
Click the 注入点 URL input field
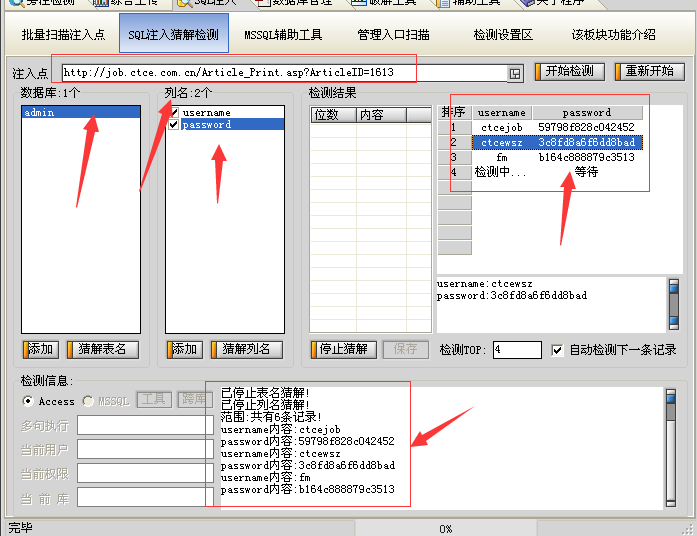[x=284, y=73]
